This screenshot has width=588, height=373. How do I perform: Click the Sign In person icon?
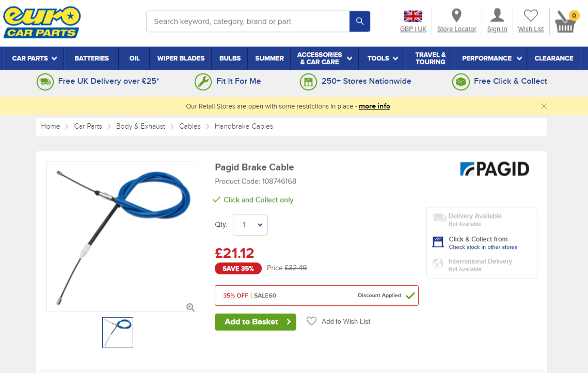(x=497, y=15)
